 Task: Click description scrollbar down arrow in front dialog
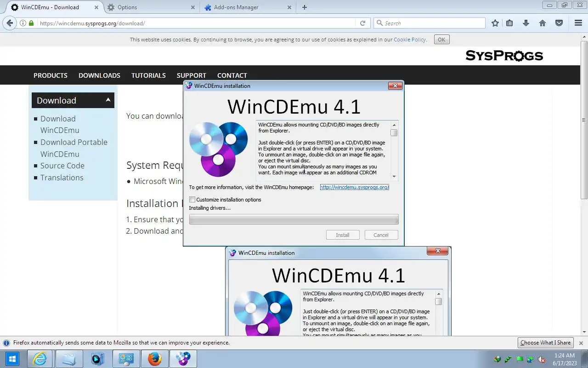[x=394, y=177]
